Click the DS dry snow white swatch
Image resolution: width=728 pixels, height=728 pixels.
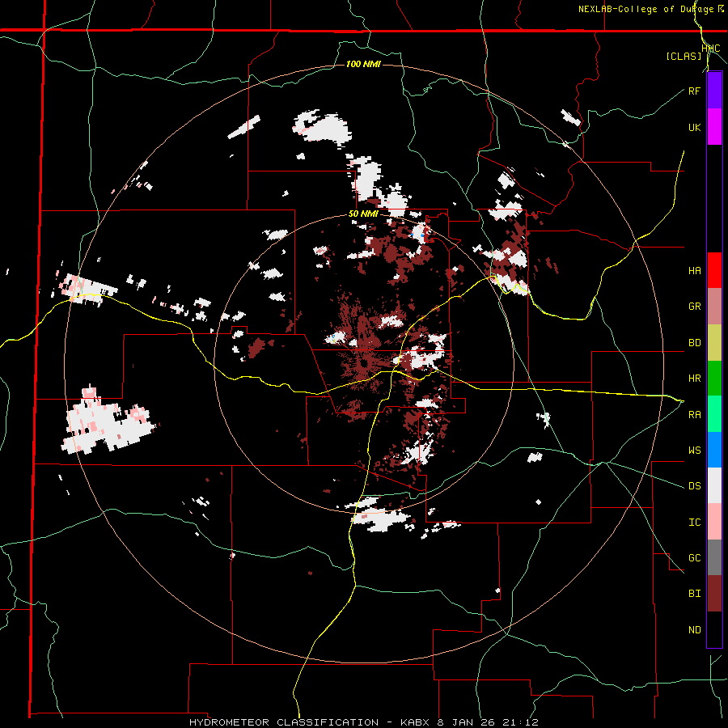pos(714,485)
